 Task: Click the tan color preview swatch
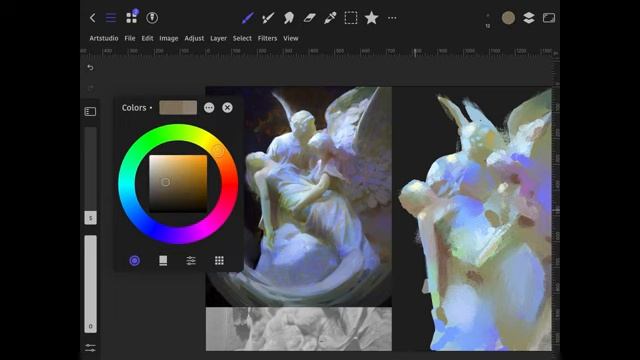click(178, 108)
